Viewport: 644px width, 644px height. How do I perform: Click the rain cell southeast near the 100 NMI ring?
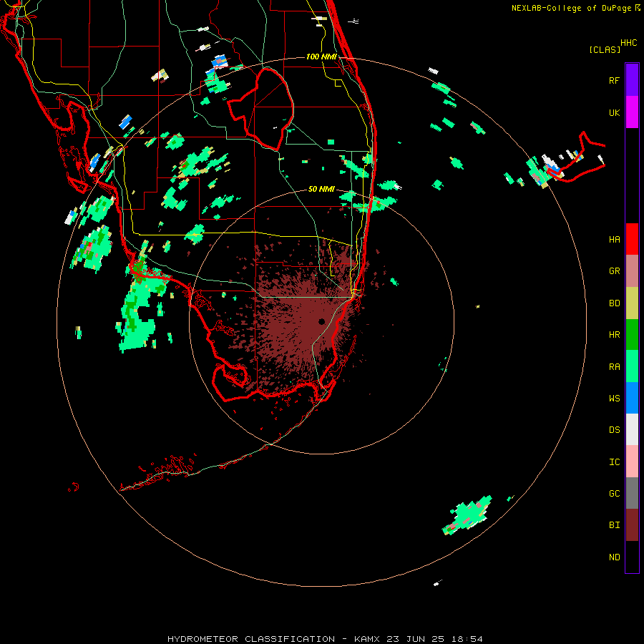(x=467, y=515)
